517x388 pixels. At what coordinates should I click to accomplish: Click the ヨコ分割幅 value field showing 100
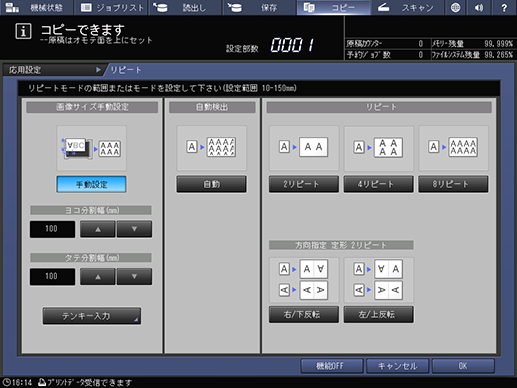click(52, 229)
